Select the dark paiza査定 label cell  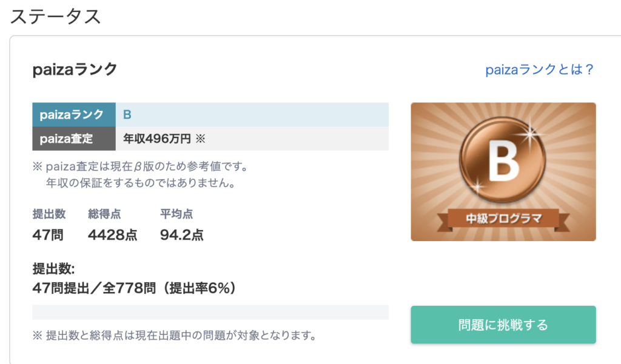pyautogui.click(x=73, y=139)
